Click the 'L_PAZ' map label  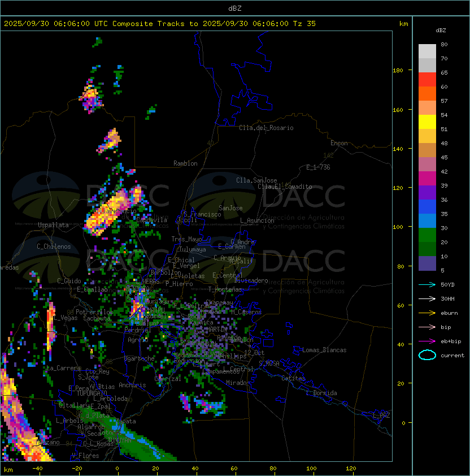tap(381, 416)
